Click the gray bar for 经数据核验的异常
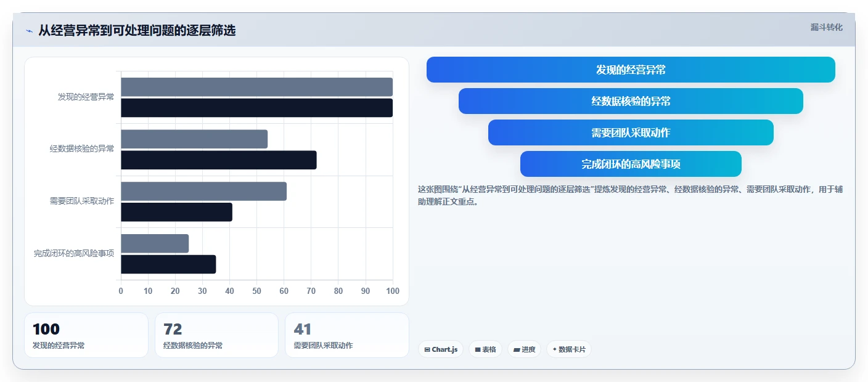Viewport: 868px width, 382px height. 194,139
